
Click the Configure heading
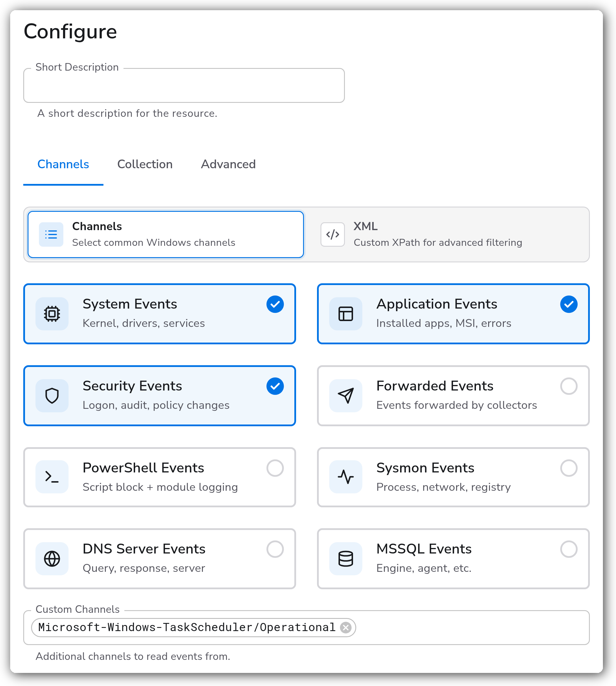point(70,32)
